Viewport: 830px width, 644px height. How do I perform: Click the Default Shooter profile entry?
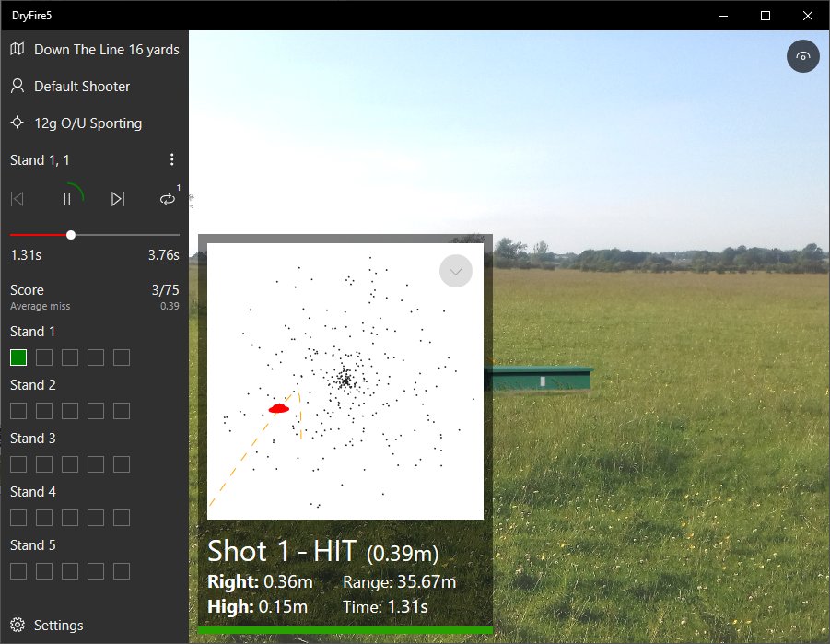point(82,87)
